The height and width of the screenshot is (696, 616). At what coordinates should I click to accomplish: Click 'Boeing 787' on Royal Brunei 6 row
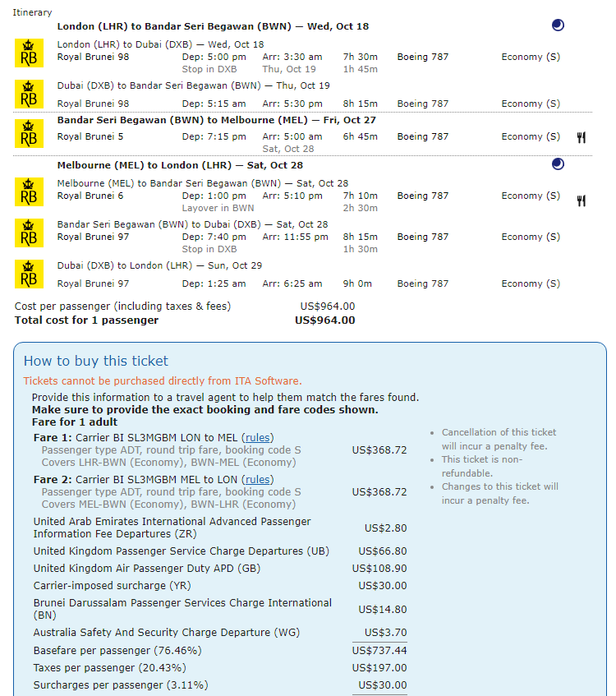pyautogui.click(x=423, y=196)
